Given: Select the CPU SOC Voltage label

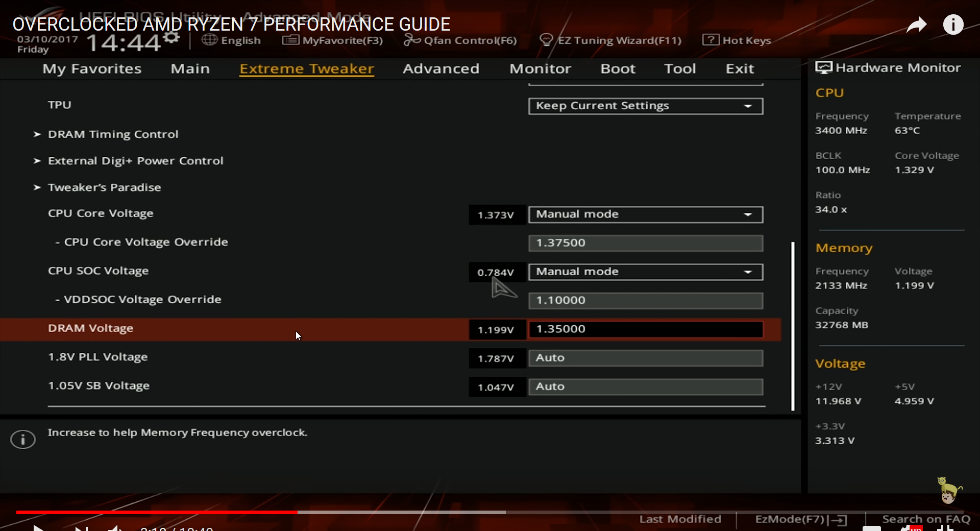Looking at the screenshot, I should 98,271.
